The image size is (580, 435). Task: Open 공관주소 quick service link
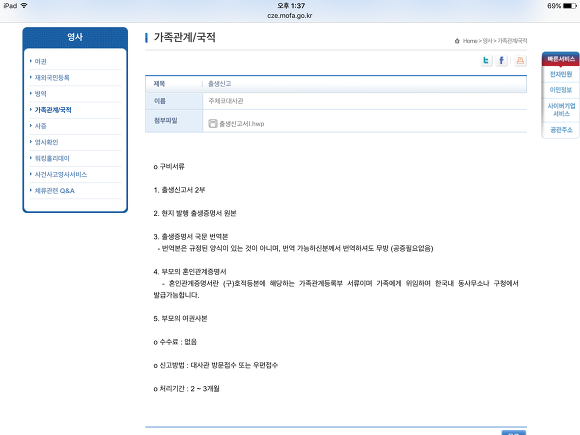[x=561, y=130]
